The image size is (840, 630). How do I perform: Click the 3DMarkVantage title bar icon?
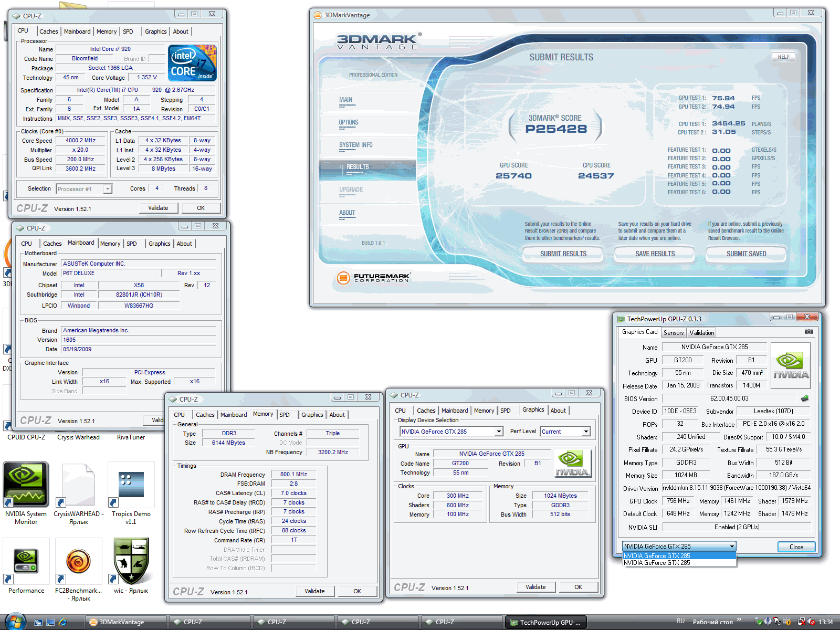[318, 15]
